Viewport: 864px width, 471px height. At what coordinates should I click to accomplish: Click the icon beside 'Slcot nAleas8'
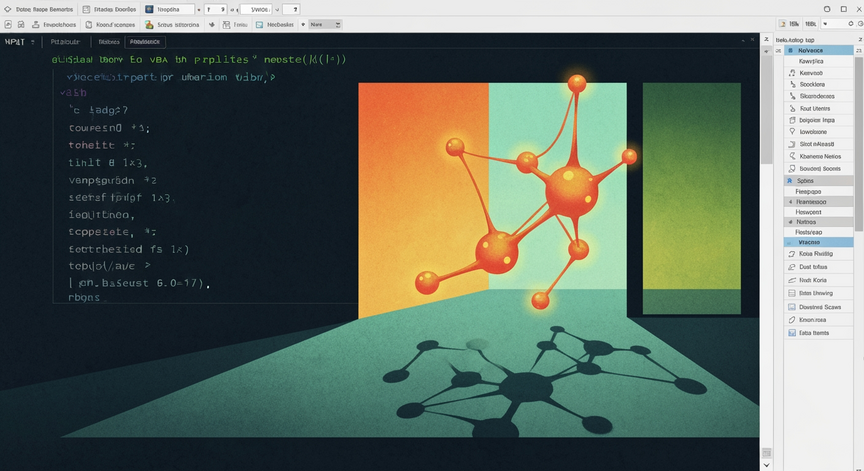click(792, 144)
